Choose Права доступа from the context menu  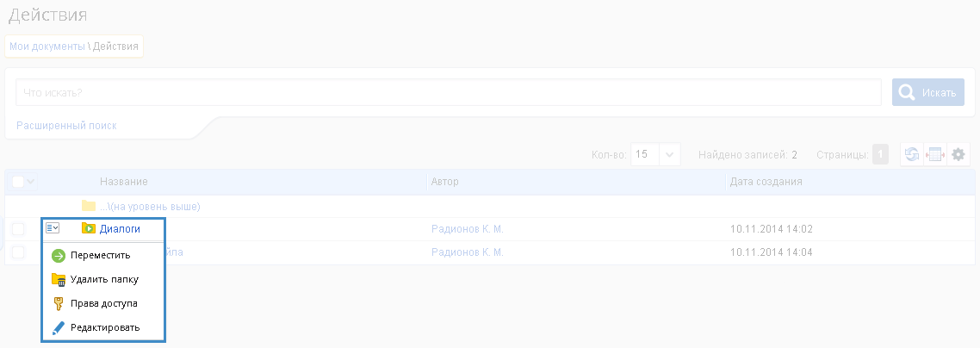[x=103, y=303]
